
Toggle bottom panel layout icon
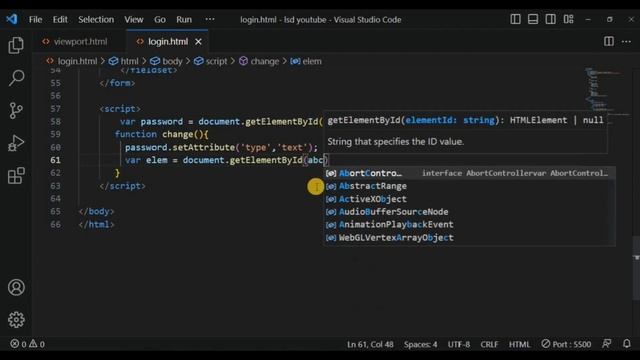[533, 19]
